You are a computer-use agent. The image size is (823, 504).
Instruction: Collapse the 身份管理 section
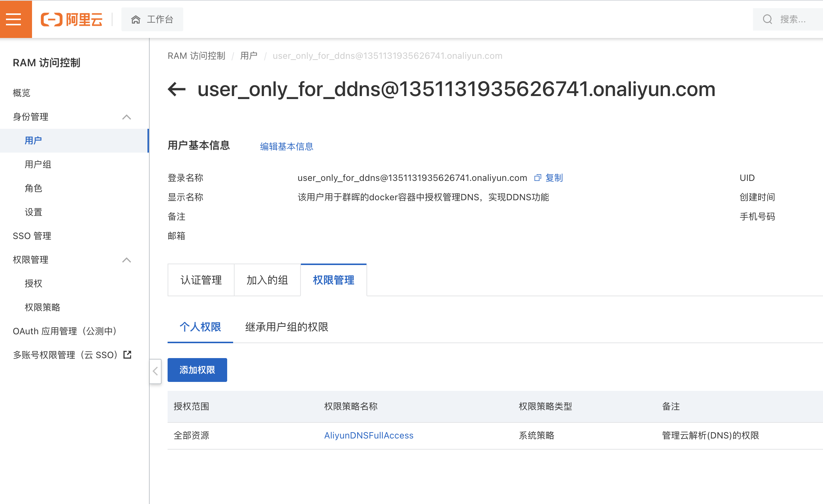click(x=127, y=117)
